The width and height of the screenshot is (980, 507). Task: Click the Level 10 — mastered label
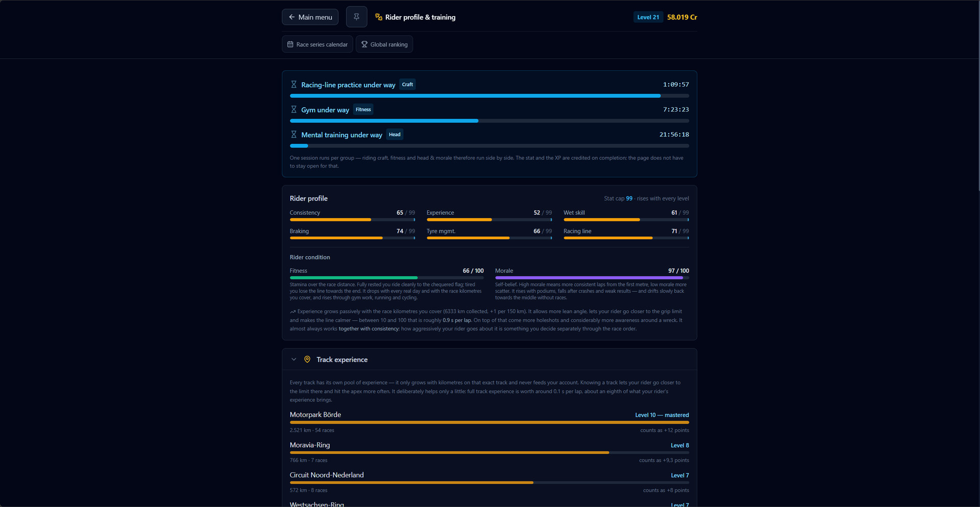(x=662, y=415)
